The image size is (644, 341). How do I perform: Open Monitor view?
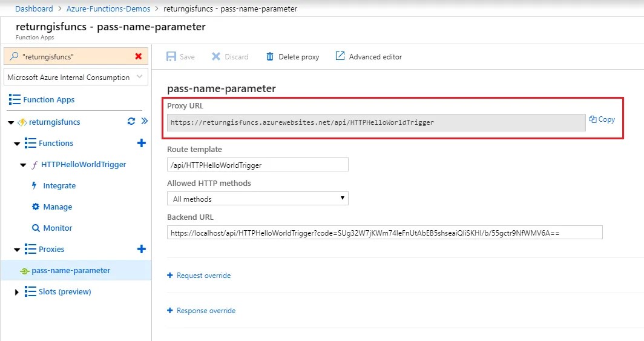point(57,228)
